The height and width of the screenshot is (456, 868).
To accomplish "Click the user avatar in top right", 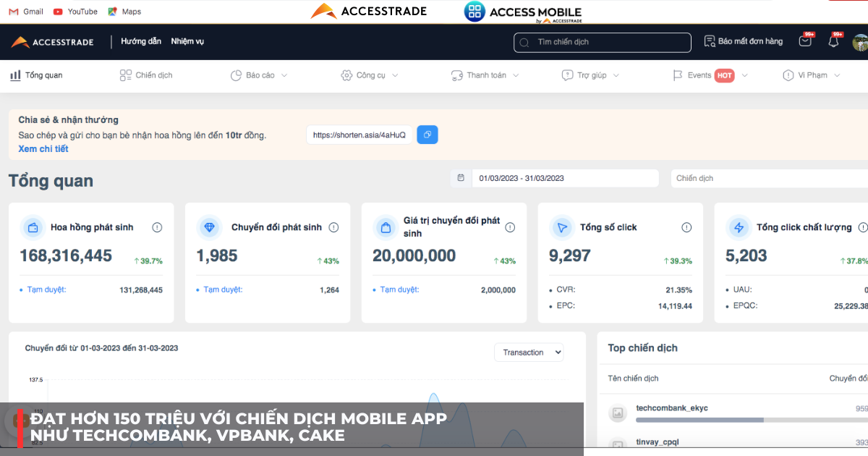I will click(860, 43).
